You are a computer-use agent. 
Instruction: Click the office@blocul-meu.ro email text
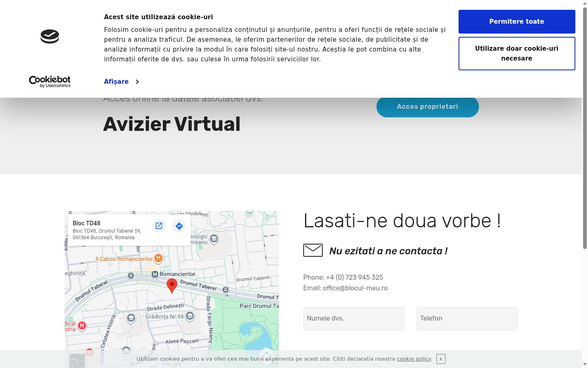(x=355, y=288)
